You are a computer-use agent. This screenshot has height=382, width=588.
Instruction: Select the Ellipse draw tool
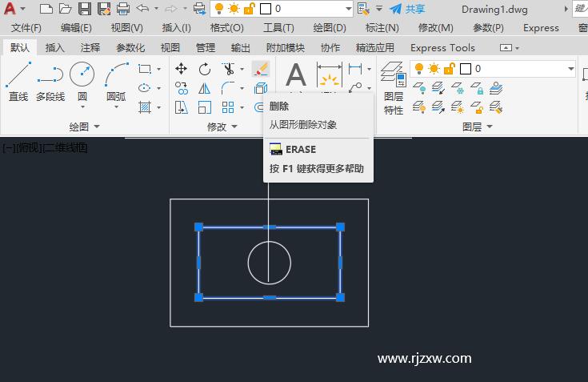[144, 88]
